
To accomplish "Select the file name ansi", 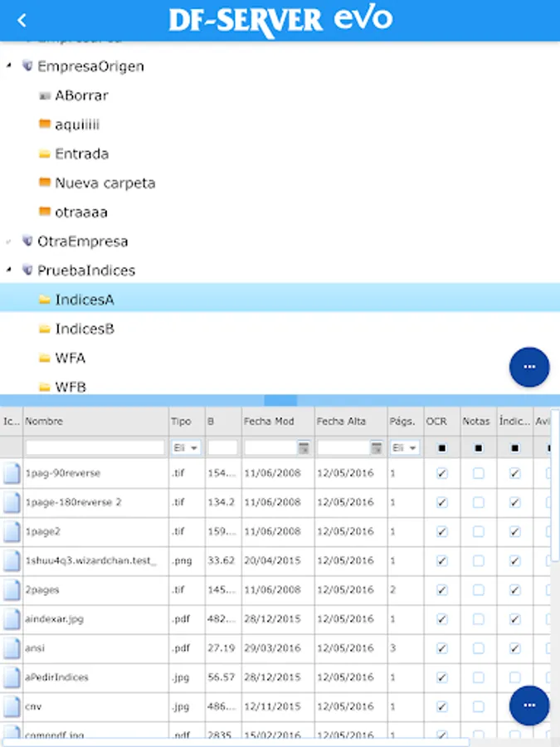I will coord(35,648).
